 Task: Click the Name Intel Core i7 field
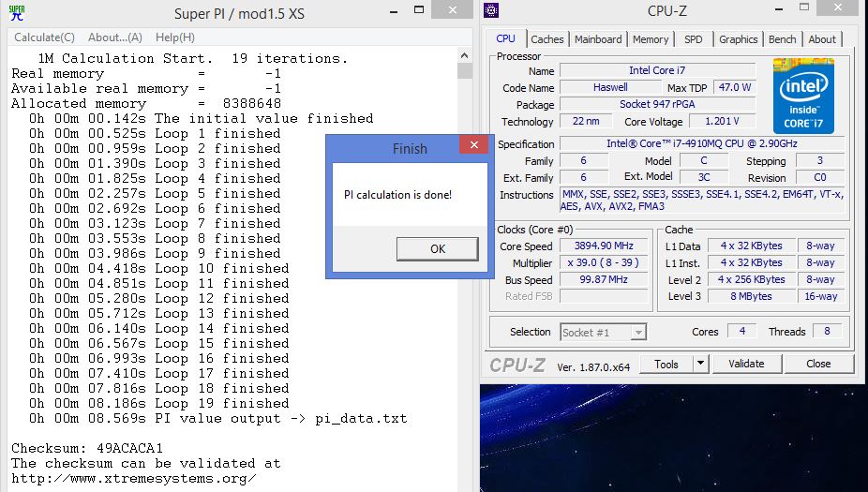click(x=657, y=70)
